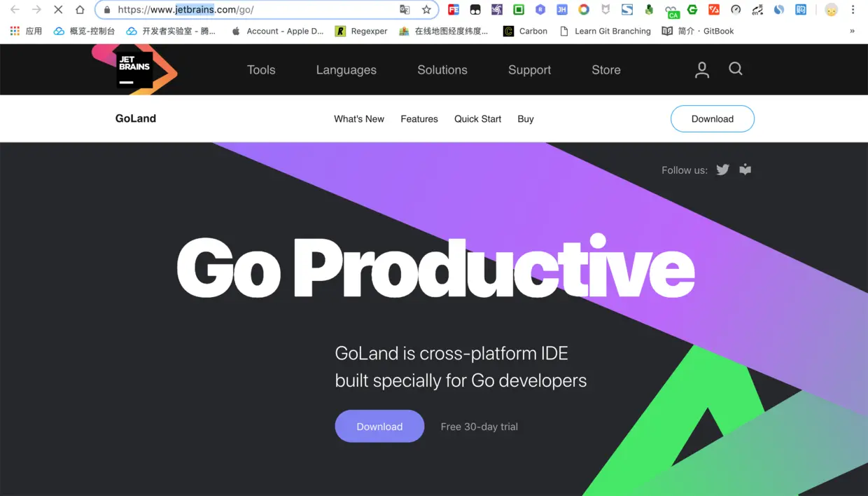This screenshot has height=496, width=868.
Task: Open site search with the magnifying glass icon
Action: [x=735, y=69]
